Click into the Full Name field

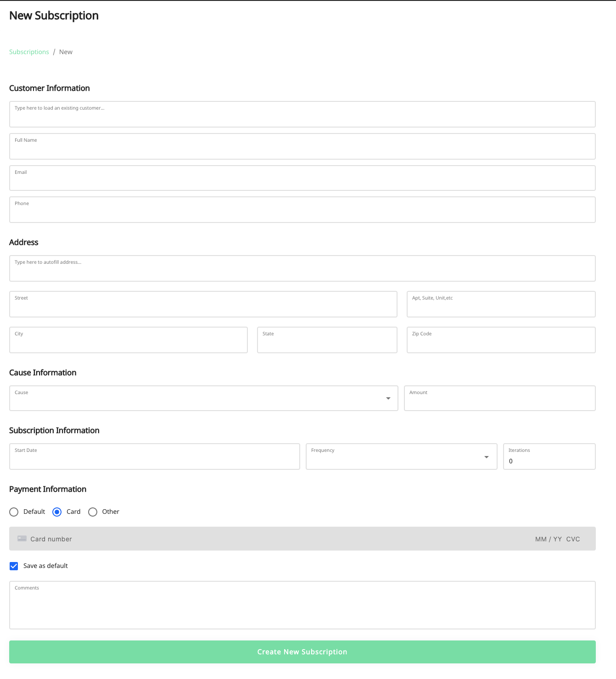click(x=302, y=146)
